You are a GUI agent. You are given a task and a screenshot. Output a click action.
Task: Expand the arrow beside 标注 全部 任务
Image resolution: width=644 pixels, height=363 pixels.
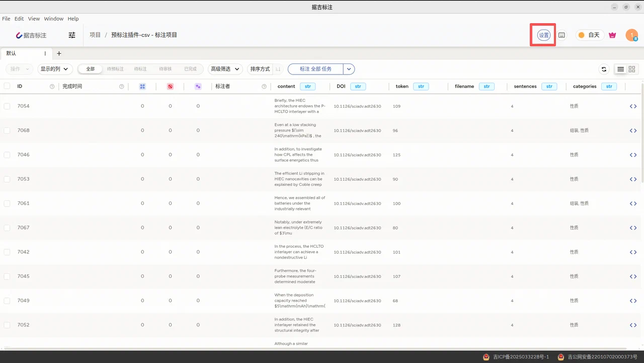349,69
